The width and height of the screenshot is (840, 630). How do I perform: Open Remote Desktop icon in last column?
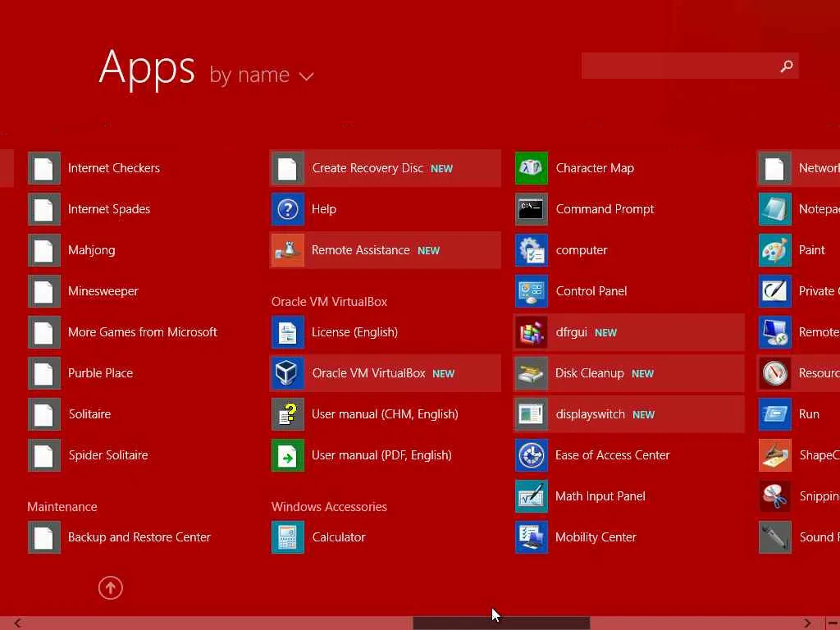pos(774,332)
